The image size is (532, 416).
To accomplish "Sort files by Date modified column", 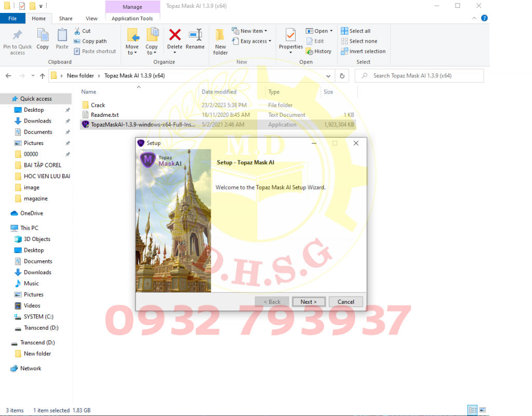I will 219,92.
